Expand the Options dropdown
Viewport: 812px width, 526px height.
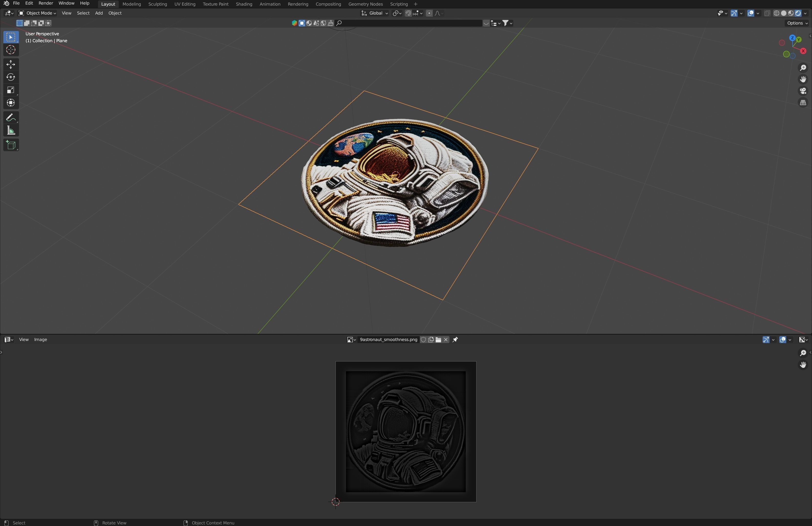[x=797, y=23]
